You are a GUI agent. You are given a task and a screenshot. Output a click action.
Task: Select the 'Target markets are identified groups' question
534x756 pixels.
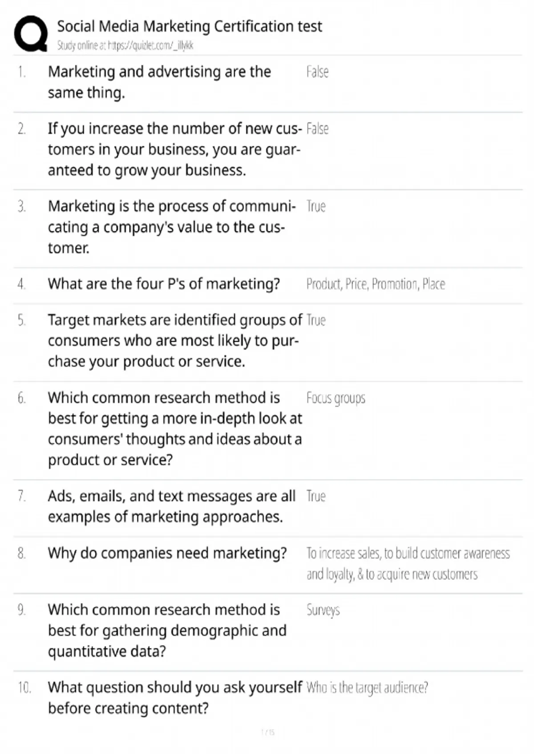(x=175, y=341)
